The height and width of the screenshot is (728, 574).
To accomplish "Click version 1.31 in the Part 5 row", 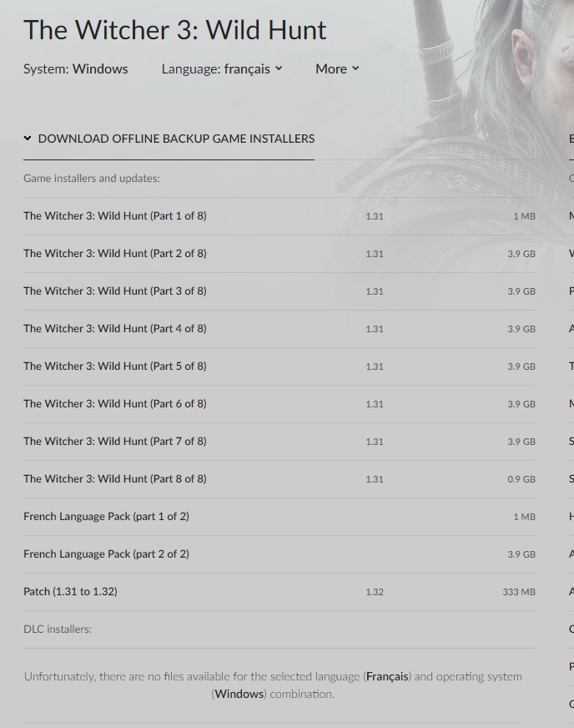I will coord(375,367).
